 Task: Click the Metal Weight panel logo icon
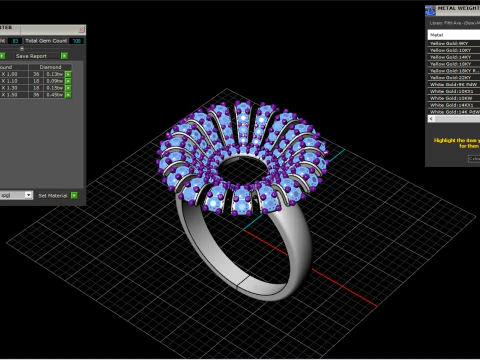coord(430,10)
